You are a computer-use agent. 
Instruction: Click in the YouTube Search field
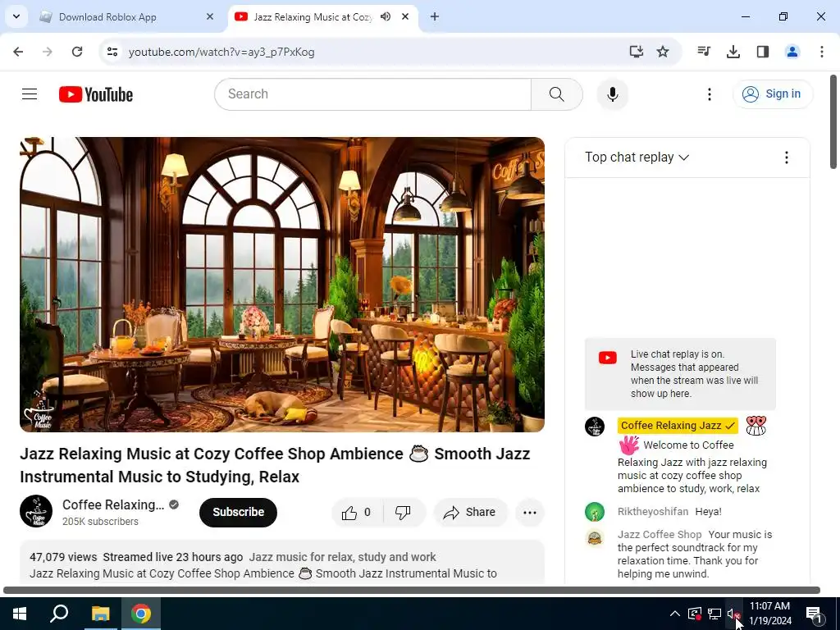pyautogui.click(x=373, y=94)
